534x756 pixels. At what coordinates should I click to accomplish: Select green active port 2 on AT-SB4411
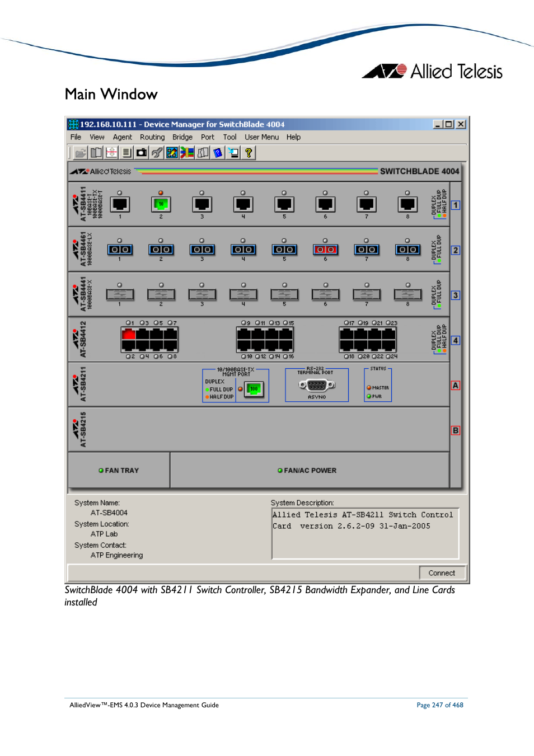point(161,204)
